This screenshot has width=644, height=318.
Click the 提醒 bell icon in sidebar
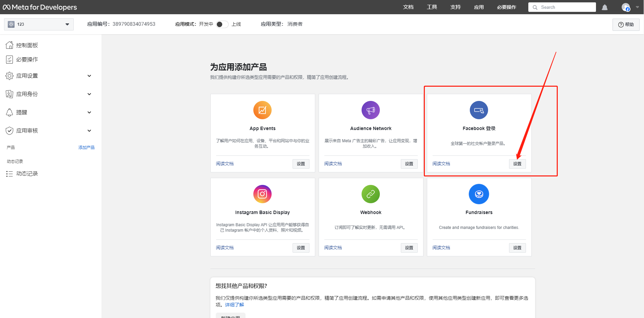coord(9,112)
